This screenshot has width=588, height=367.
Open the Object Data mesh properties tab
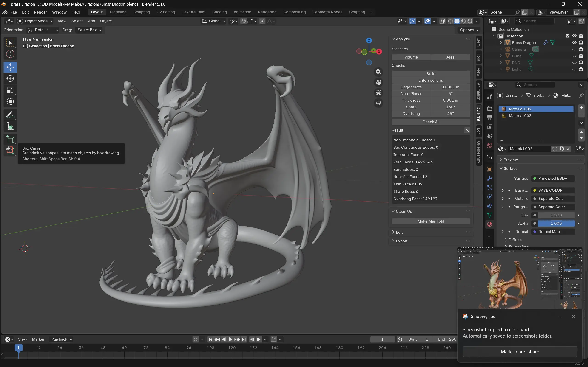coord(490,215)
